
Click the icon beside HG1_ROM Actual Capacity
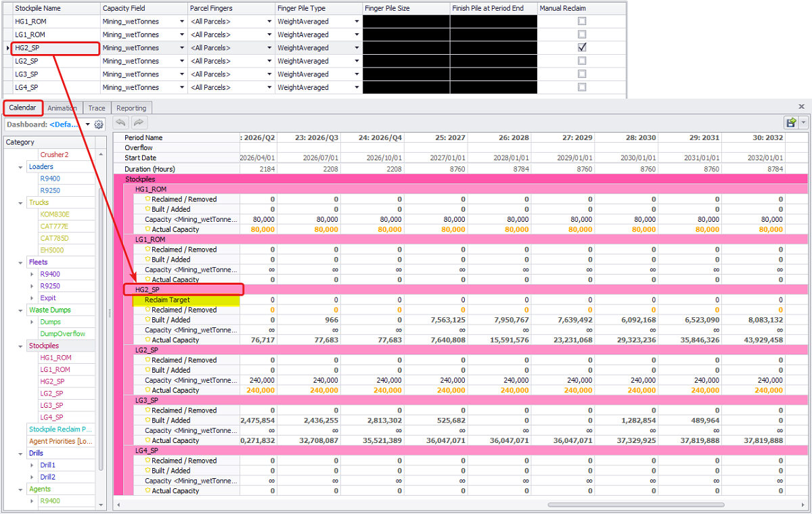click(148, 229)
